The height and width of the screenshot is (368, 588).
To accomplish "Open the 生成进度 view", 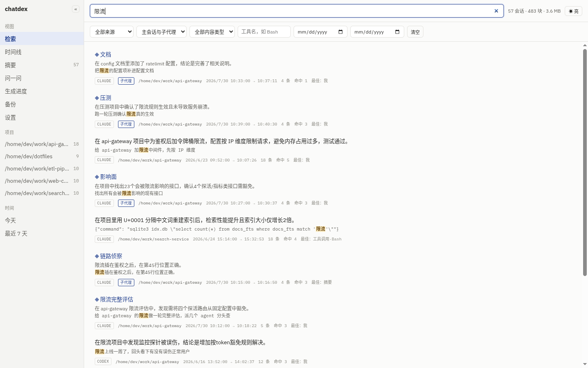I will (42, 91).
